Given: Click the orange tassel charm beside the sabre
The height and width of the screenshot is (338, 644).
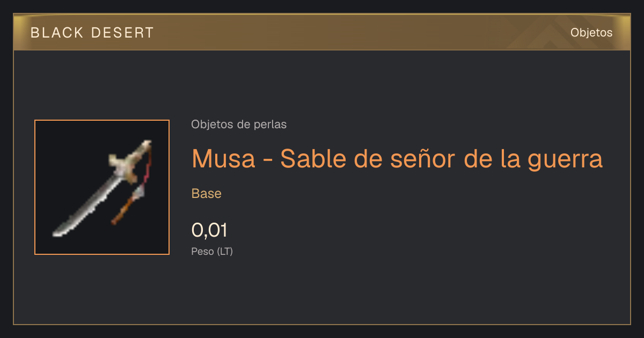Looking at the screenshot, I should 123,209.
